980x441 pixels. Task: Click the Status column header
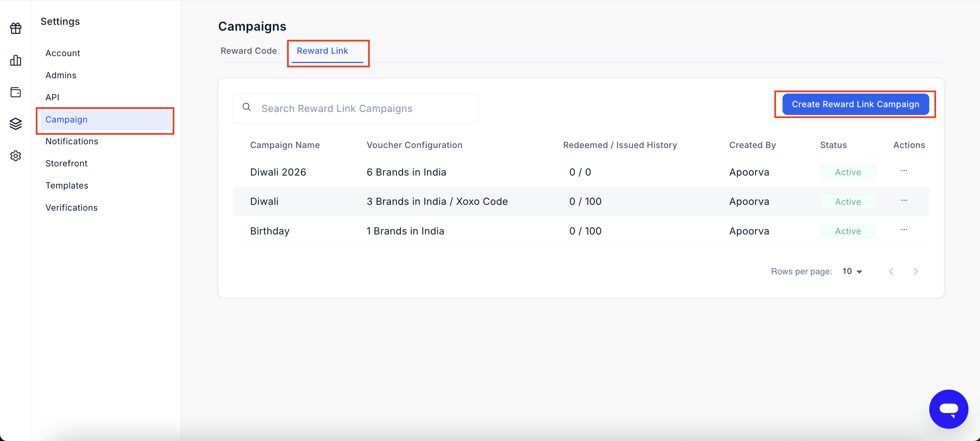coord(833,145)
